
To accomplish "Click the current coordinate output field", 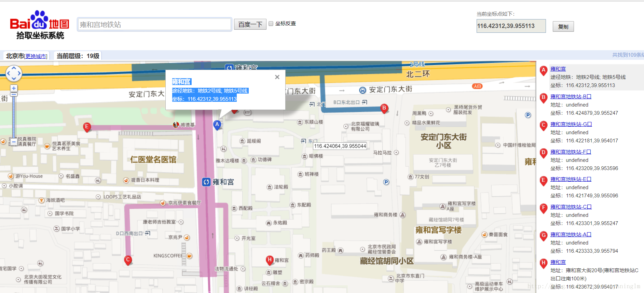I will [x=511, y=26].
